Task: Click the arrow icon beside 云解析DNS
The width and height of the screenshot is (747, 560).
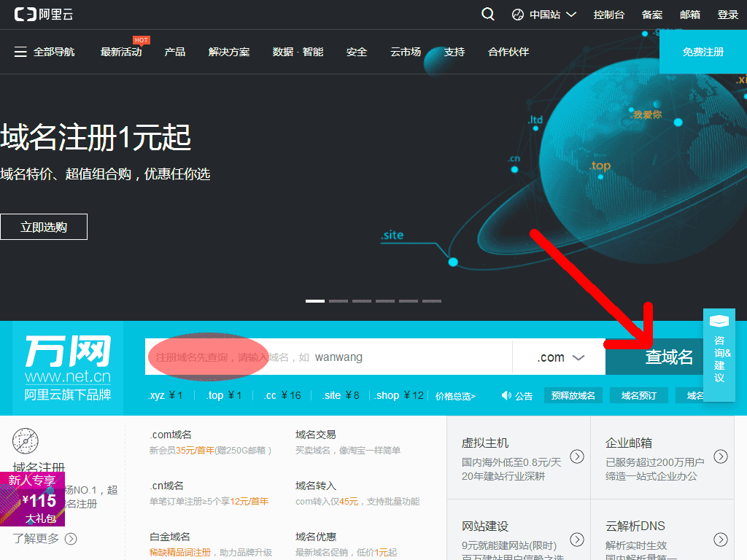Action: (720, 539)
